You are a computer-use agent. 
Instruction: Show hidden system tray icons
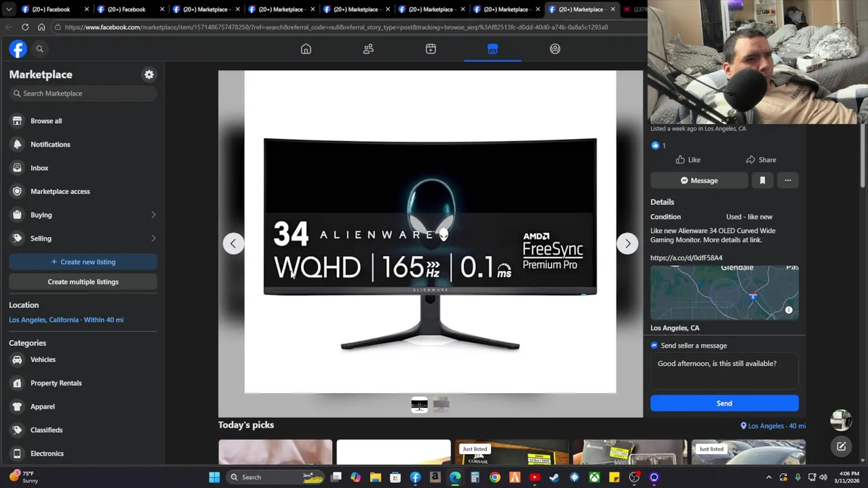[x=768, y=477]
